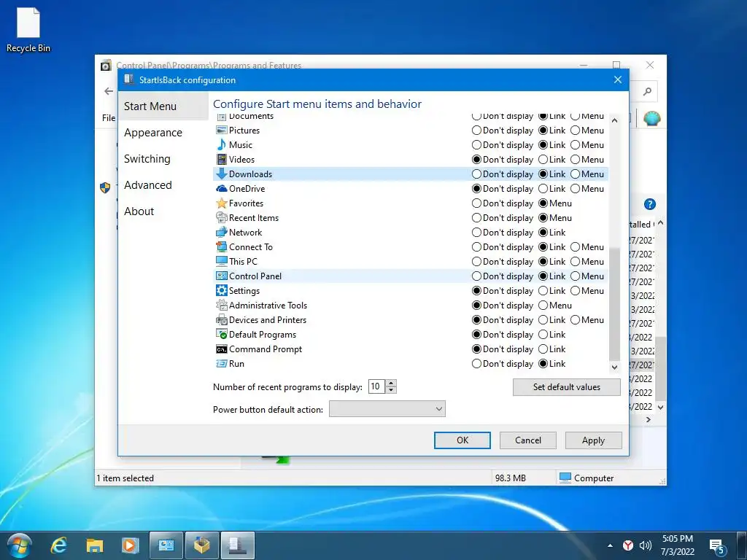Open the Windows Start orb

coord(19,545)
